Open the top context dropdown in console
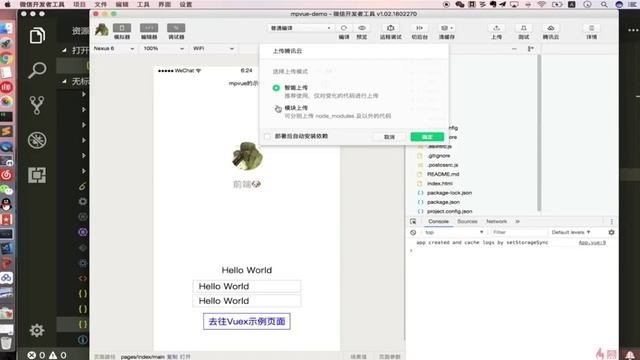 click(454, 232)
